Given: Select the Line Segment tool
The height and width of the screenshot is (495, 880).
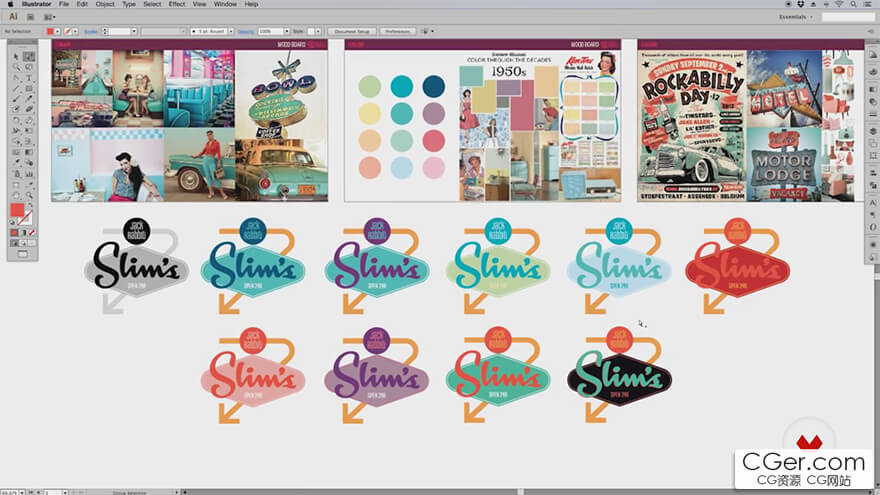Looking at the screenshot, I should 16,88.
